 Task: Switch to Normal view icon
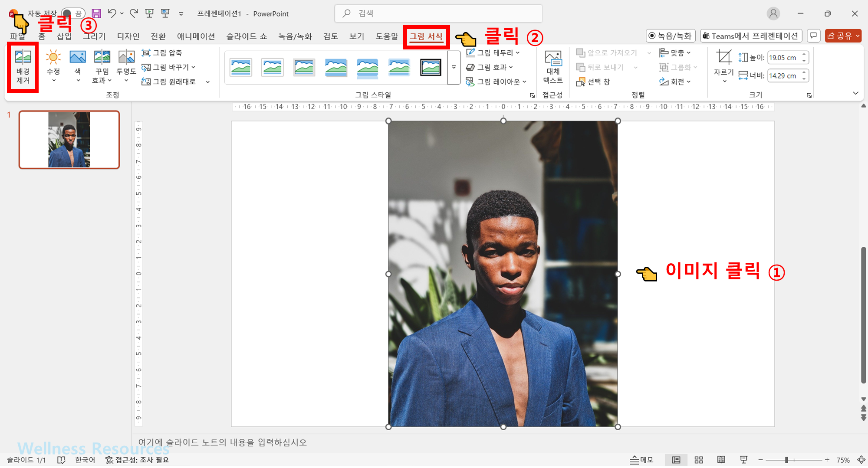pyautogui.click(x=676, y=460)
